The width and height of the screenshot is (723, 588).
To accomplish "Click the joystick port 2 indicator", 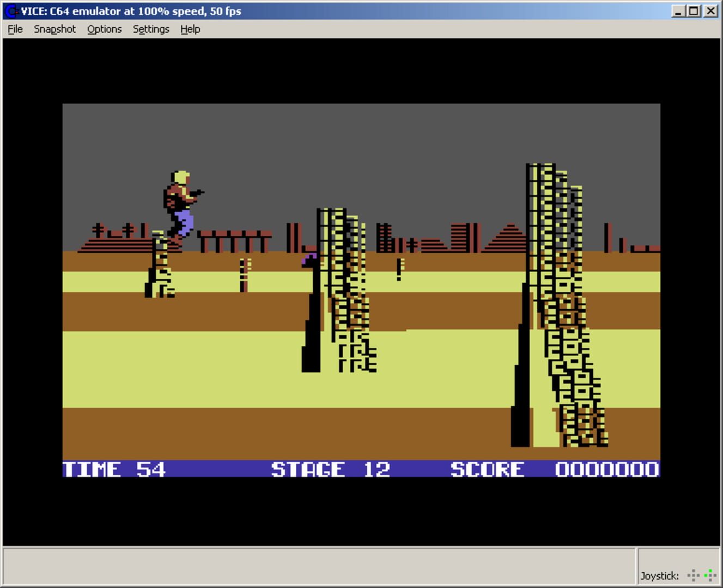I will 710,575.
